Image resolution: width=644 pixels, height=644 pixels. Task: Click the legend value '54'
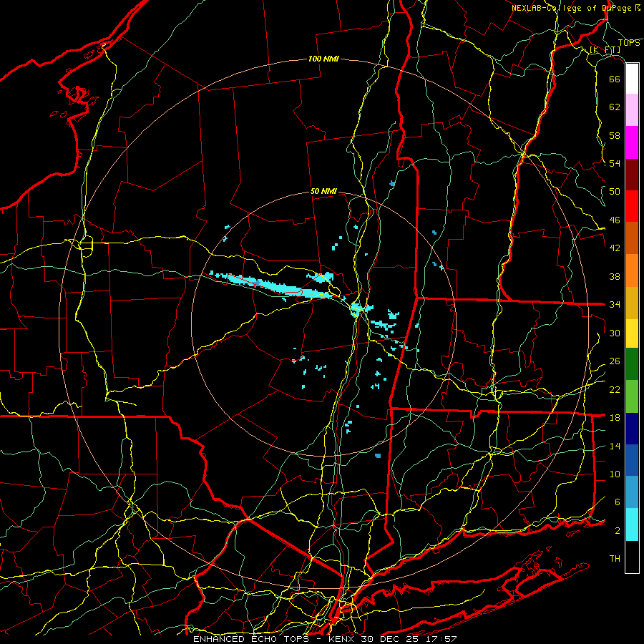point(615,163)
